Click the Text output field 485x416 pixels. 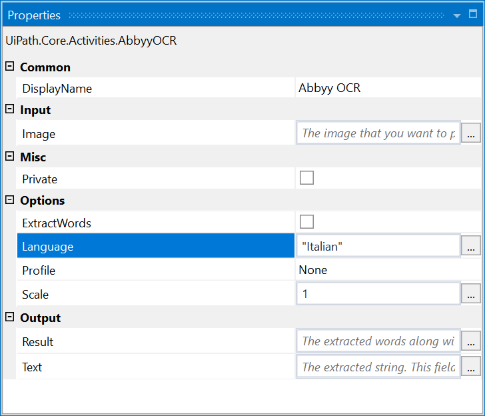[378, 367]
